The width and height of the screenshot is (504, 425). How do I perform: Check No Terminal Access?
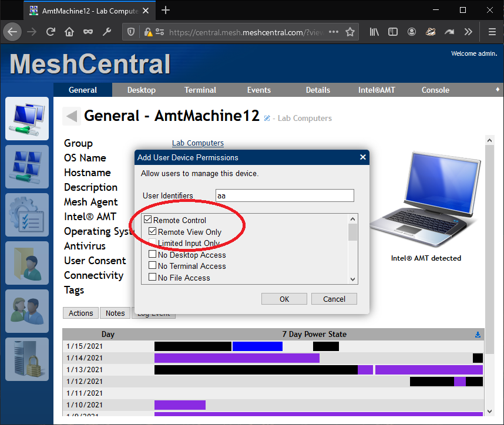coord(153,266)
